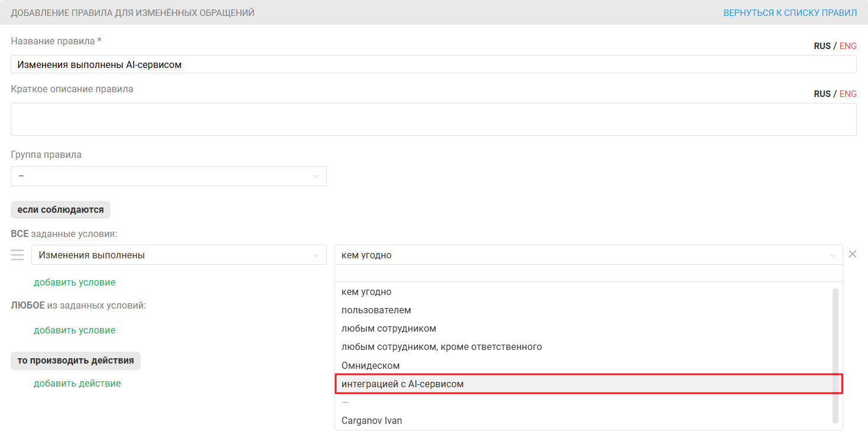The width and height of the screenshot is (868, 441).
Task: Click the добавить действие link
Action: coord(77,384)
